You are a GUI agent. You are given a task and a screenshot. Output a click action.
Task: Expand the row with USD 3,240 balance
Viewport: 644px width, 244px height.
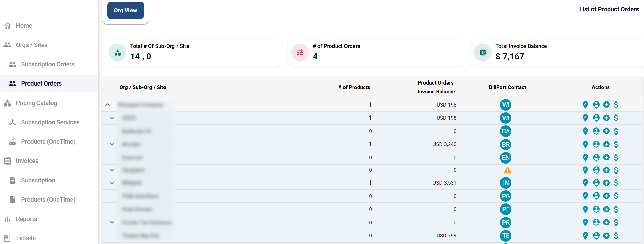click(x=112, y=145)
